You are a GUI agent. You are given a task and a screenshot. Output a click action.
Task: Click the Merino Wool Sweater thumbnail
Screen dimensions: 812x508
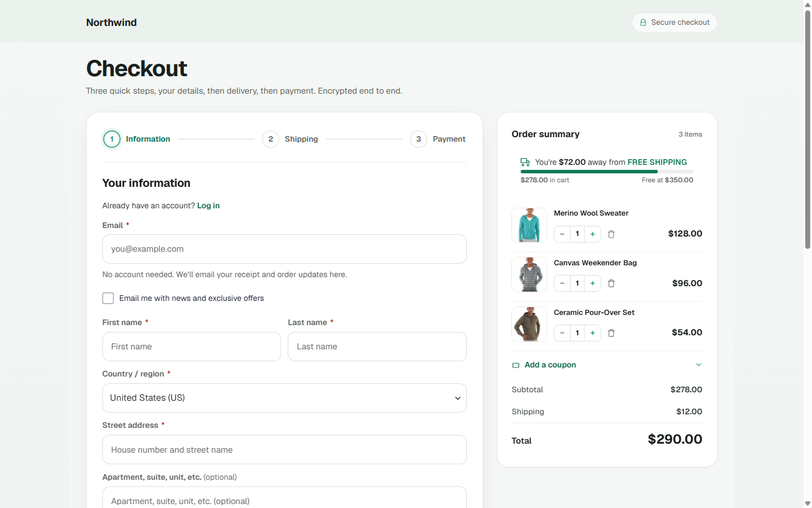(529, 225)
